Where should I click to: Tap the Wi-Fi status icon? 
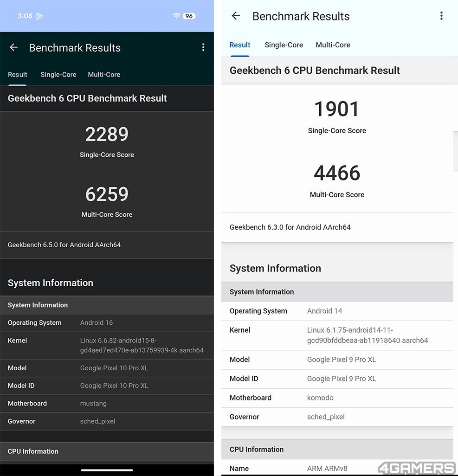[176, 16]
